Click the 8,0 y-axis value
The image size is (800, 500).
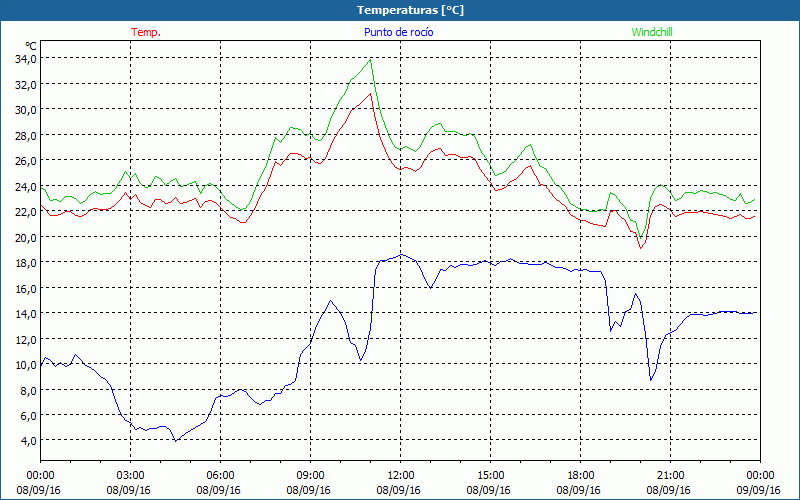pos(29,390)
